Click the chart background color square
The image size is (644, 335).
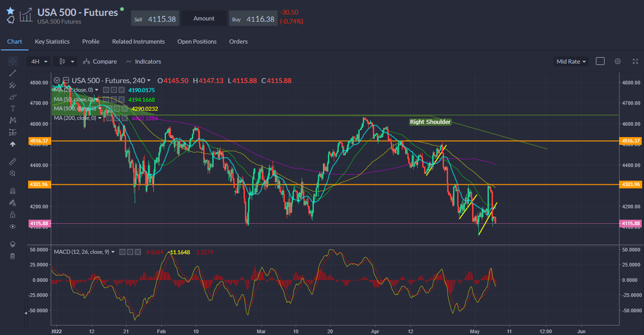[600, 61]
